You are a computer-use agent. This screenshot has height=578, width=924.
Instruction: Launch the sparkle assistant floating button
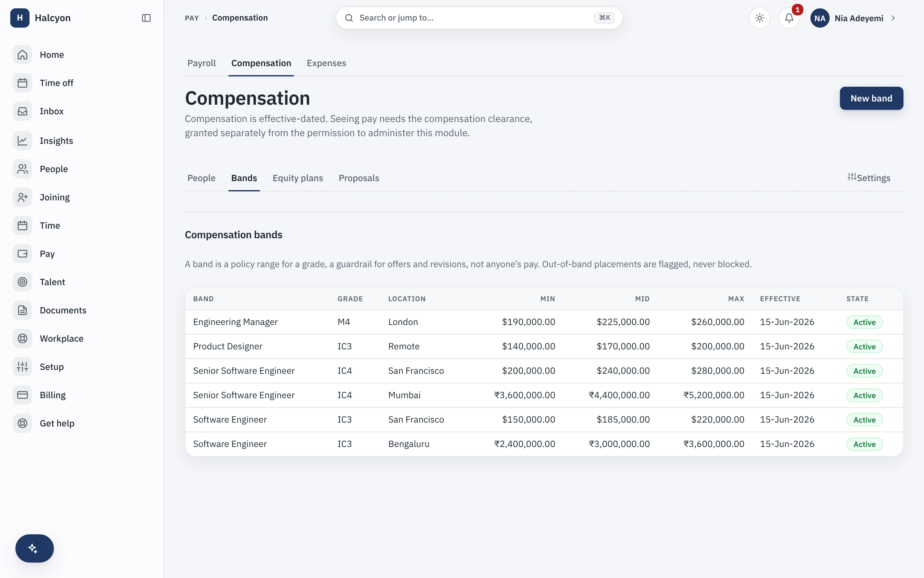pos(34,548)
